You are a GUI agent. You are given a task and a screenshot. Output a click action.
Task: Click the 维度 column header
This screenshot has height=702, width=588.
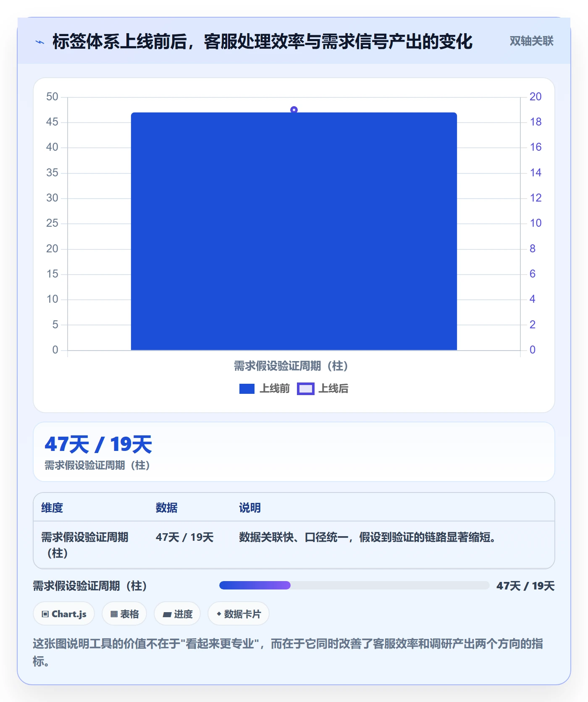click(52, 508)
